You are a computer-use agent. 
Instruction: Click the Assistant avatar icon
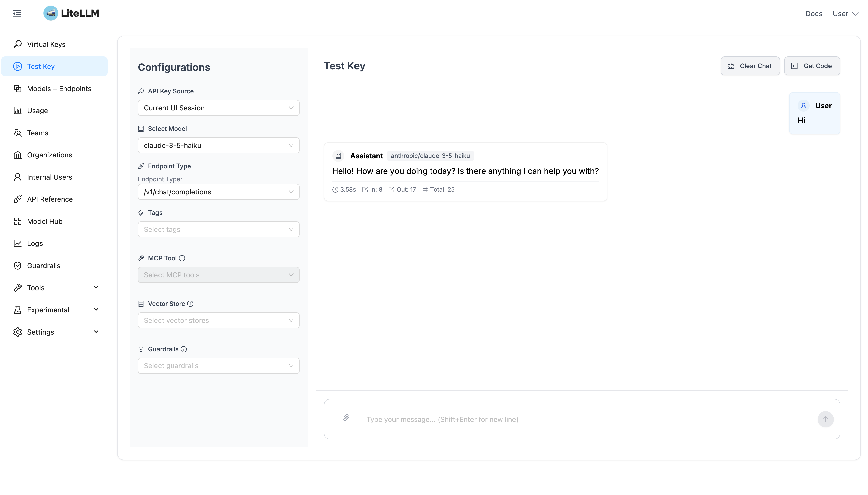pyautogui.click(x=338, y=156)
